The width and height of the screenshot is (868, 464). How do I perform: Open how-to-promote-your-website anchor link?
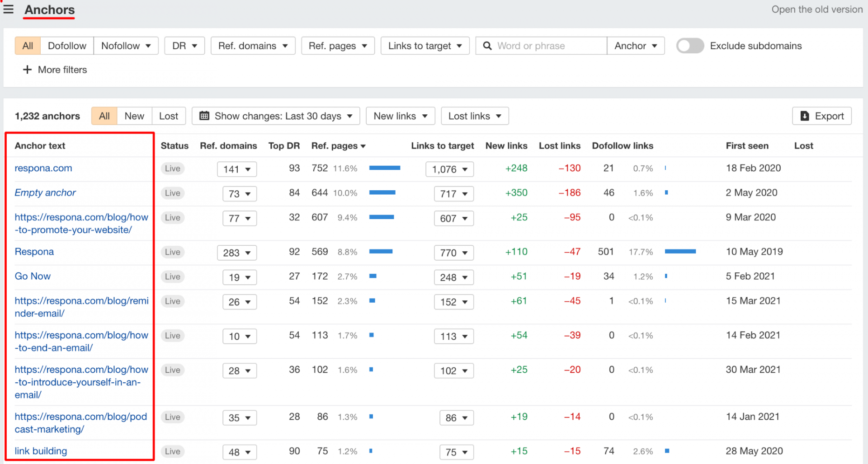pos(81,223)
